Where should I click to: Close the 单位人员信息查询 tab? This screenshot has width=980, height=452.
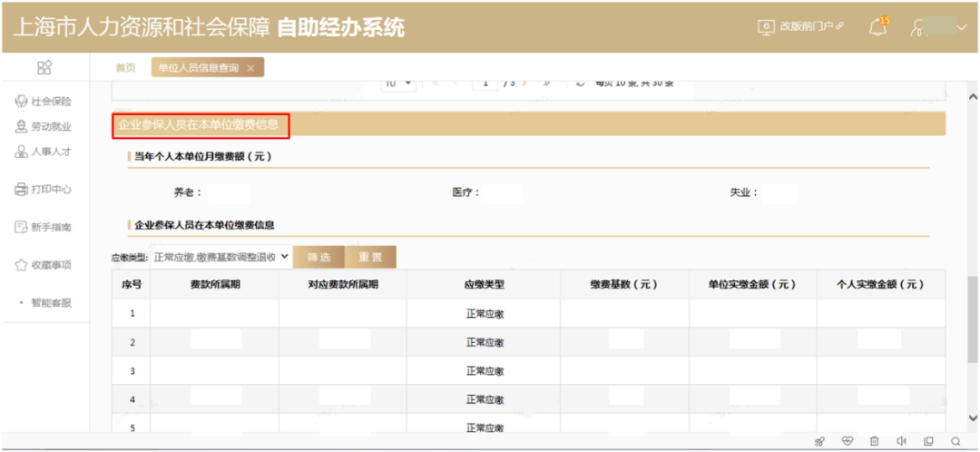tap(250, 68)
